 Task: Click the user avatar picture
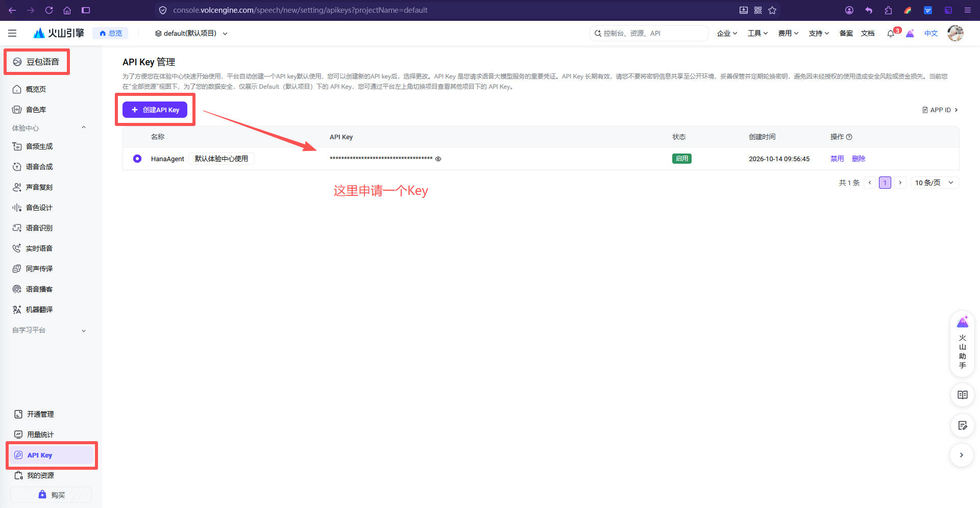tap(955, 33)
